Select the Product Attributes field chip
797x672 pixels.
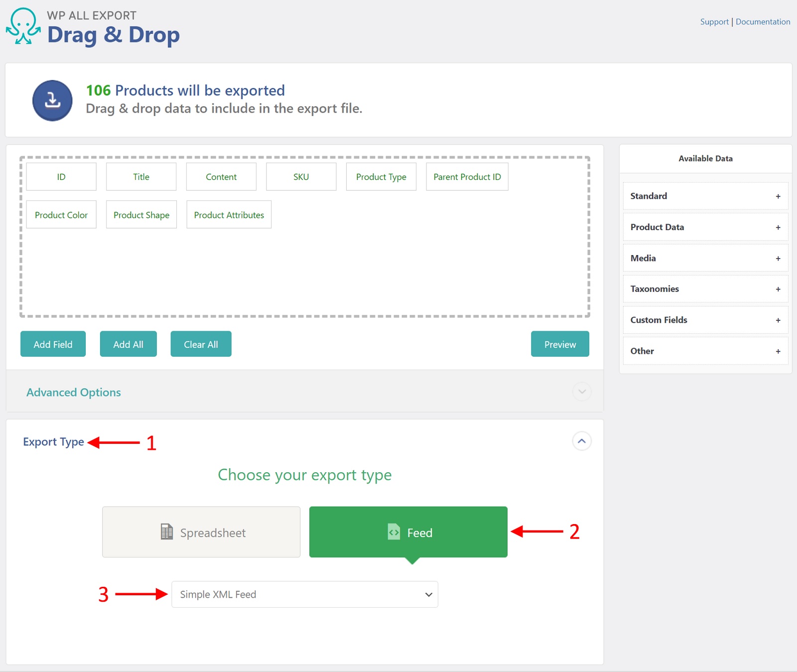(229, 215)
